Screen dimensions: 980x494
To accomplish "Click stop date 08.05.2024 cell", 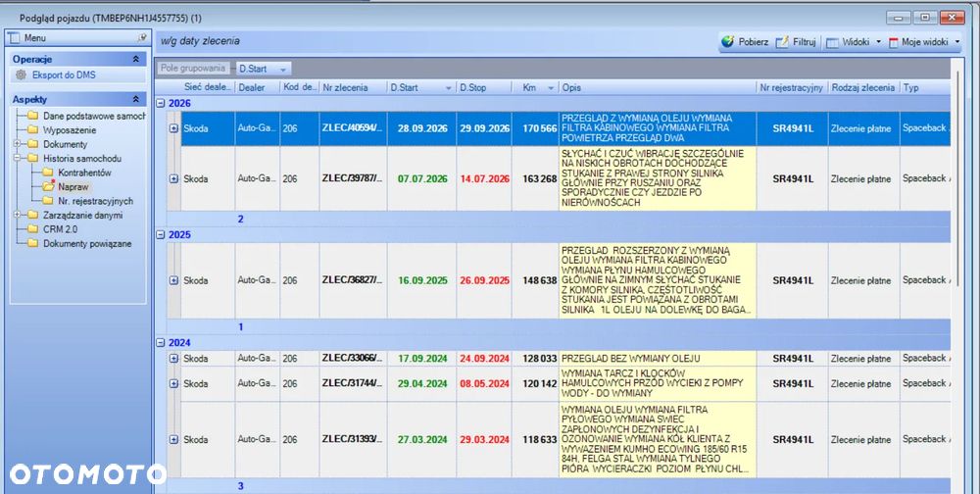I will (484, 383).
